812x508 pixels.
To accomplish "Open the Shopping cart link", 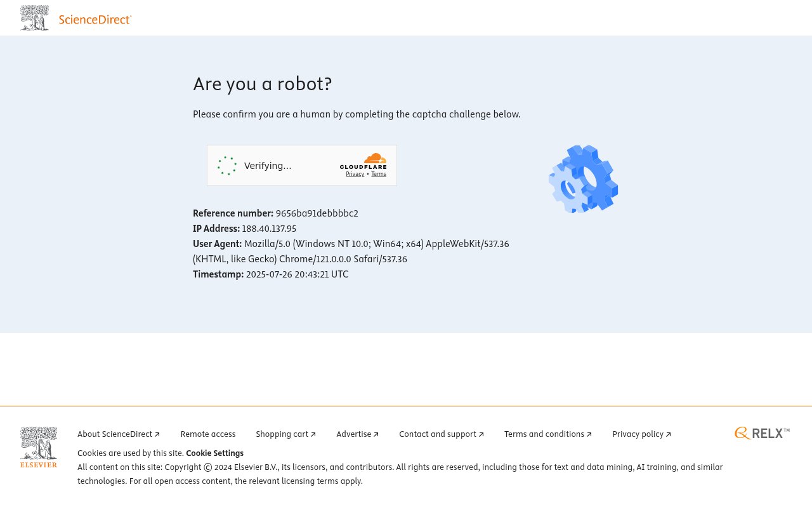I will click(286, 434).
